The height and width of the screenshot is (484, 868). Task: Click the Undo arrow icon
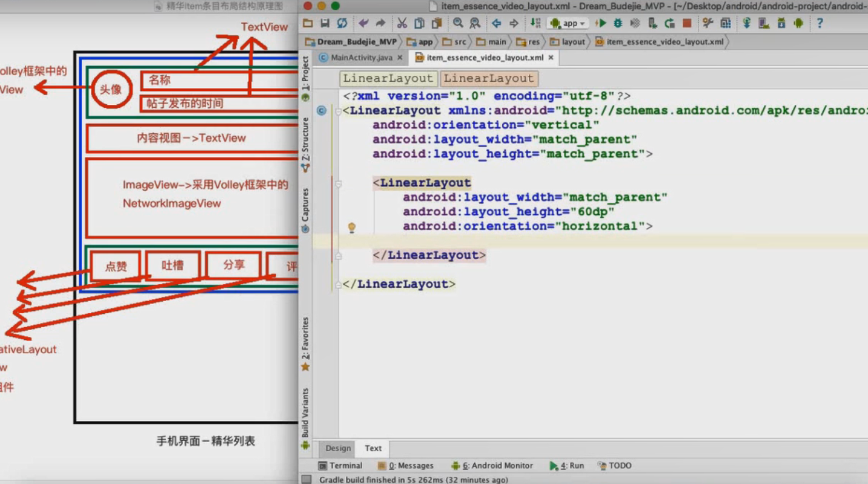pos(363,23)
